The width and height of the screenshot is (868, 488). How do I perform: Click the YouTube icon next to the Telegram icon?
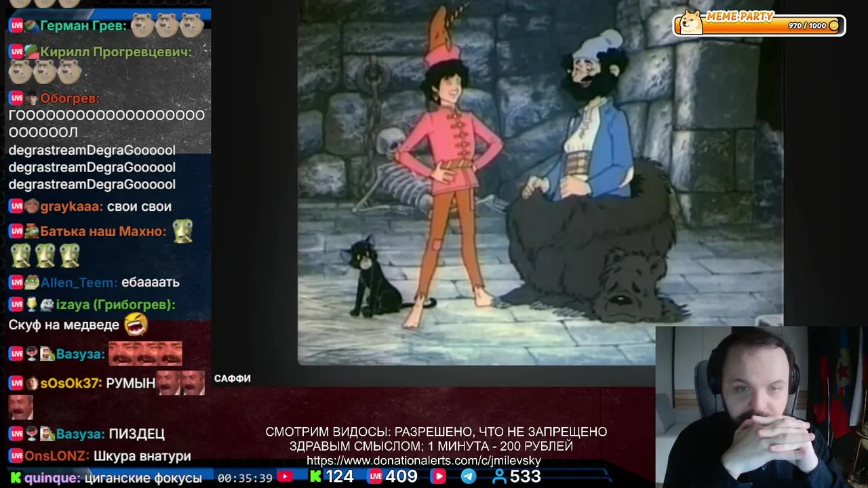[439, 476]
